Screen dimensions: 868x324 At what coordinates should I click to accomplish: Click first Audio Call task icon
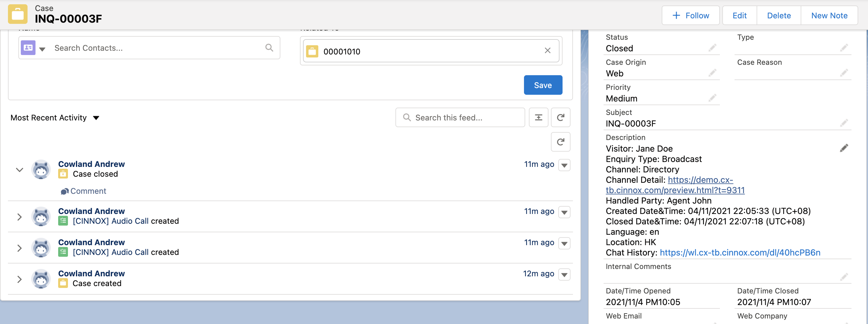point(63,221)
